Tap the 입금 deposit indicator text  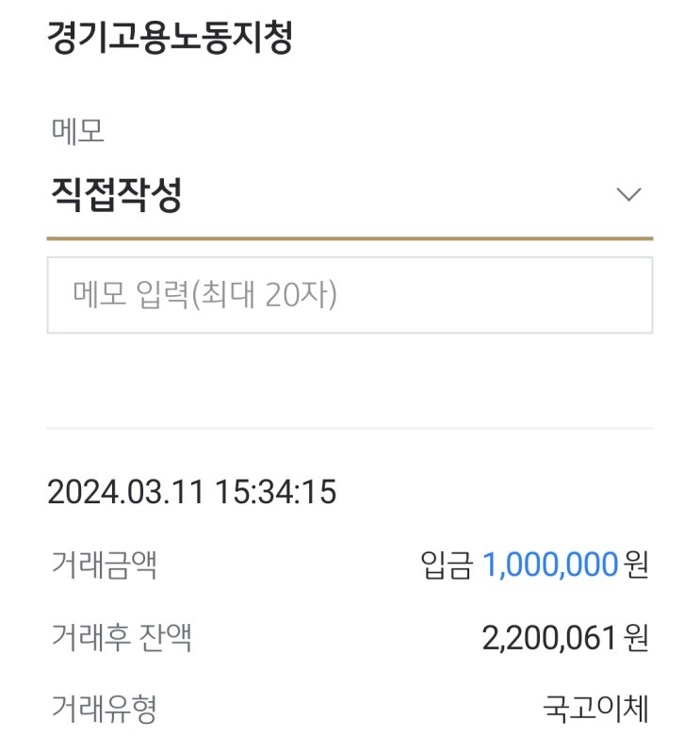(446, 565)
